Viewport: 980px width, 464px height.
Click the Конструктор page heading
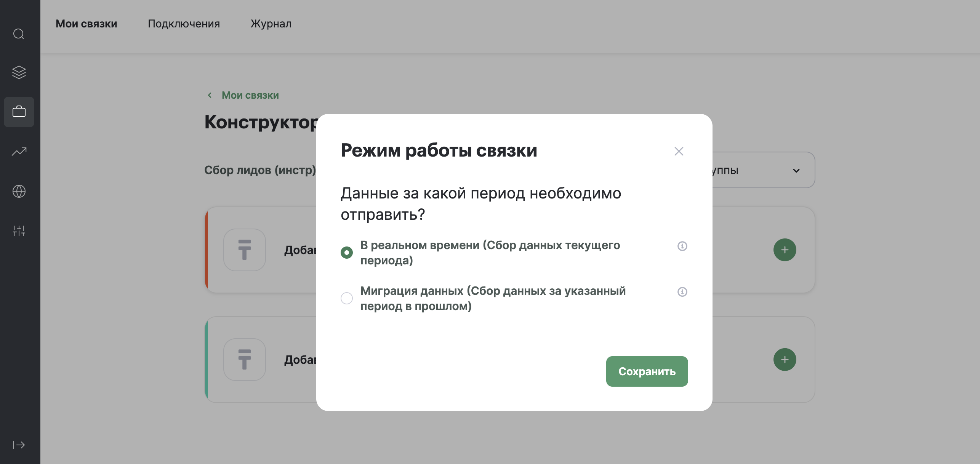[261, 122]
